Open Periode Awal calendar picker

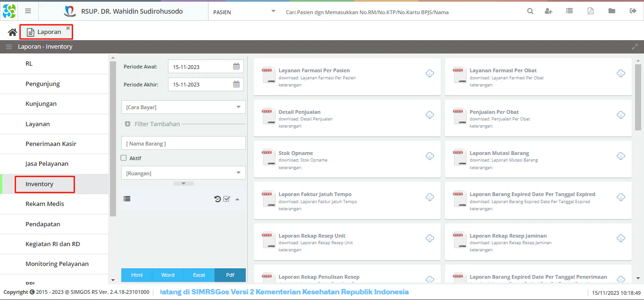[236, 67]
